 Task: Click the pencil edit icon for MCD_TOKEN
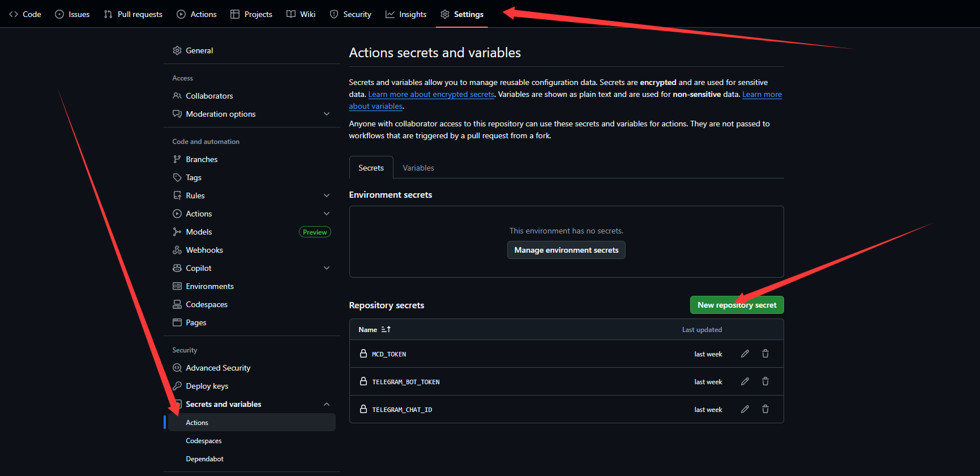[x=744, y=354]
